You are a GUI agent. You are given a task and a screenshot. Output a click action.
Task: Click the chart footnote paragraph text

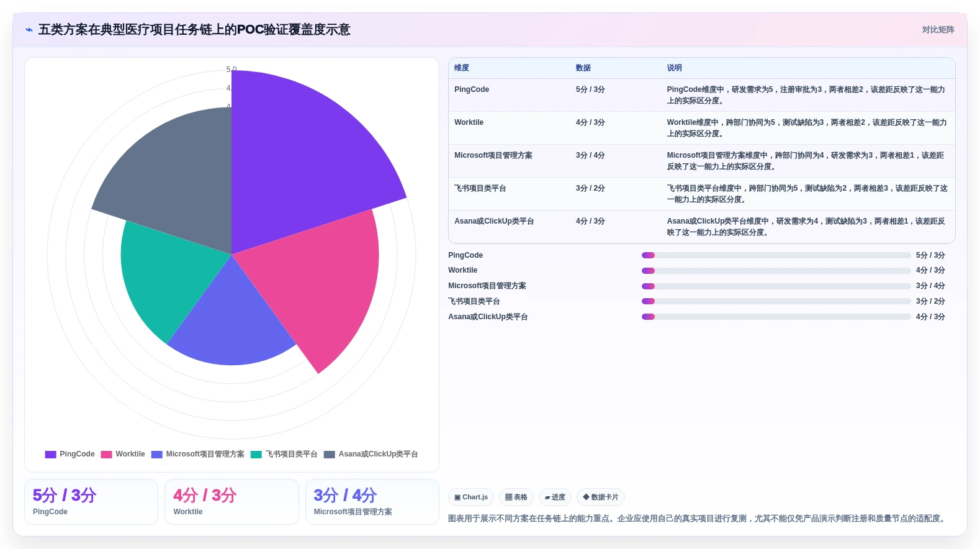[x=699, y=519]
